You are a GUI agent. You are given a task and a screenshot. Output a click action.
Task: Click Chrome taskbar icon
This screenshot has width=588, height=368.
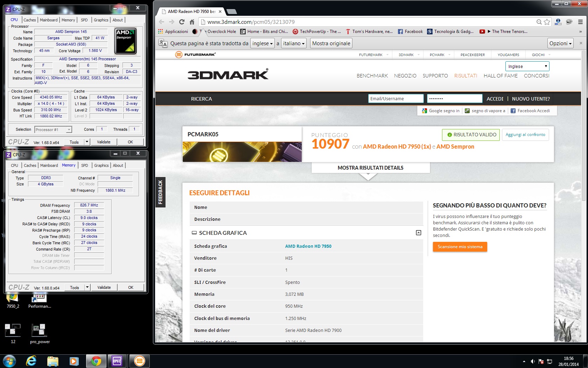tap(96, 361)
